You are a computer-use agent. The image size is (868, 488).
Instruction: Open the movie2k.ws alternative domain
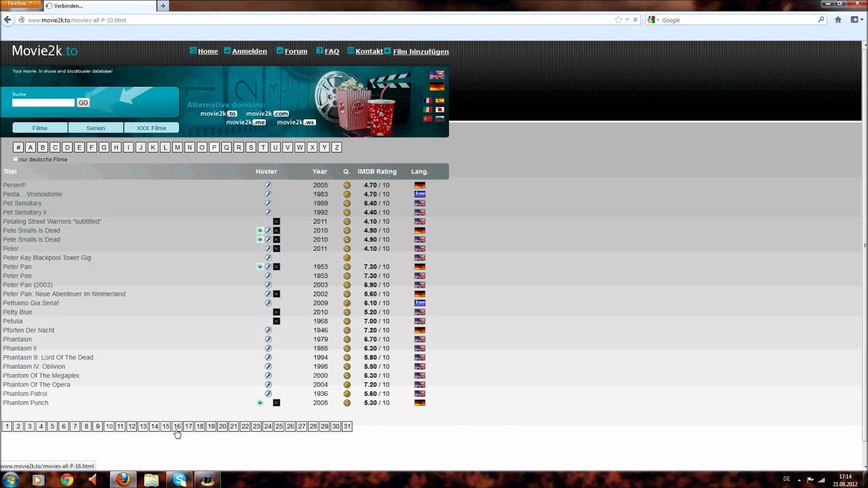(296, 123)
